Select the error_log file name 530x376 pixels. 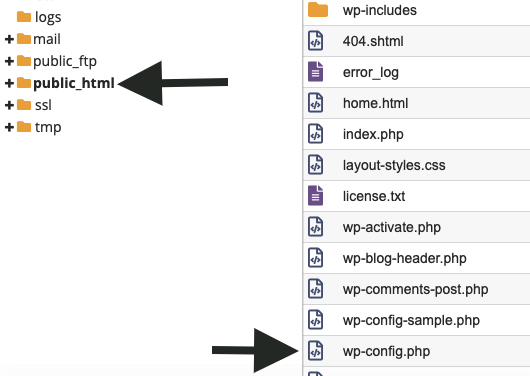click(370, 73)
